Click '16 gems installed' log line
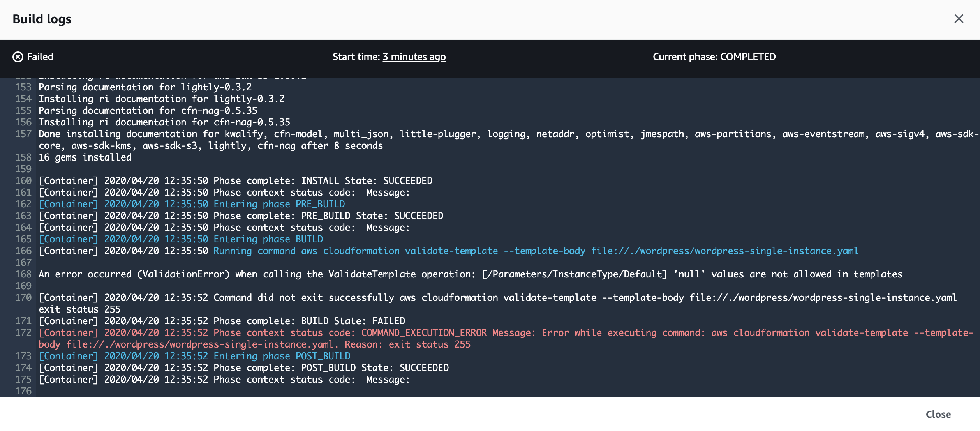The image size is (980, 431). (85, 157)
